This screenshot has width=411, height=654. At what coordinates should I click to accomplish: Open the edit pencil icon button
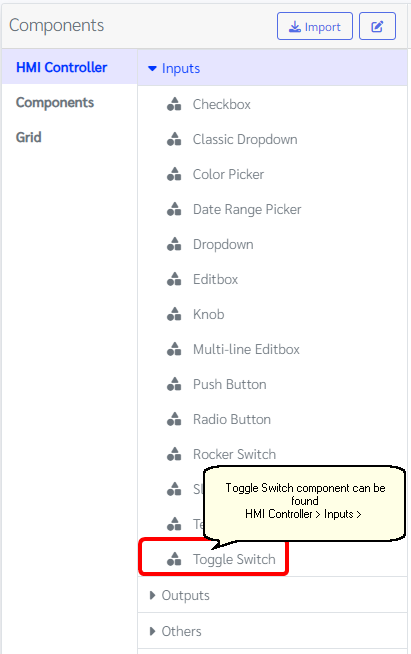[377, 26]
